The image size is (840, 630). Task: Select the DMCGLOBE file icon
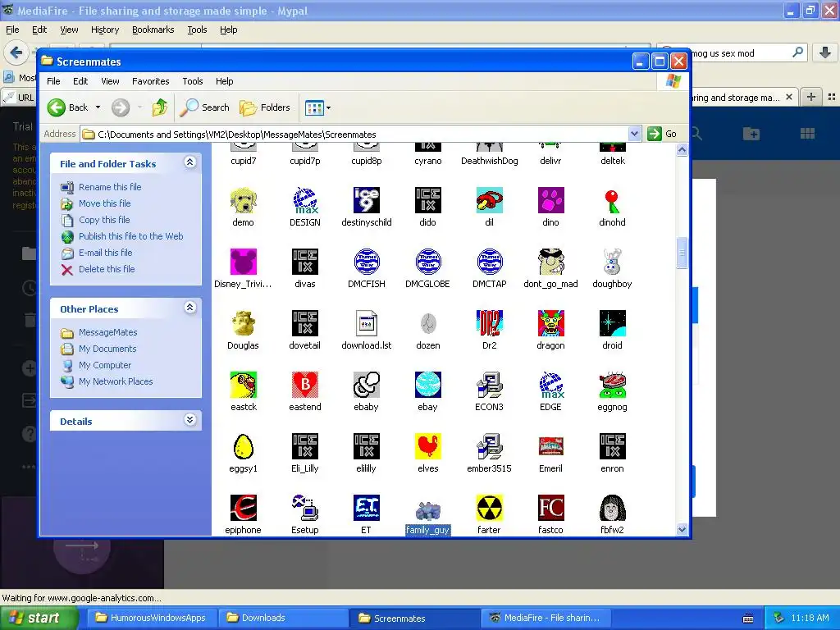428,262
